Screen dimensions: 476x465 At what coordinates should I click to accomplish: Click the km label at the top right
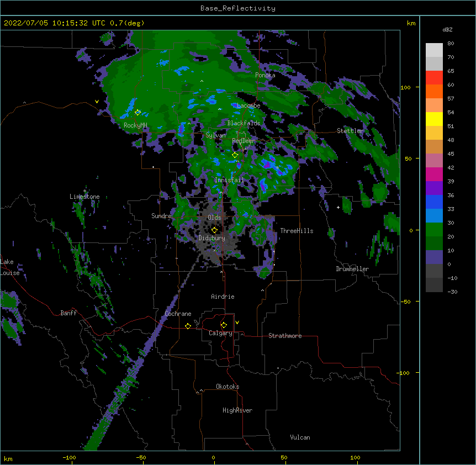point(411,23)
